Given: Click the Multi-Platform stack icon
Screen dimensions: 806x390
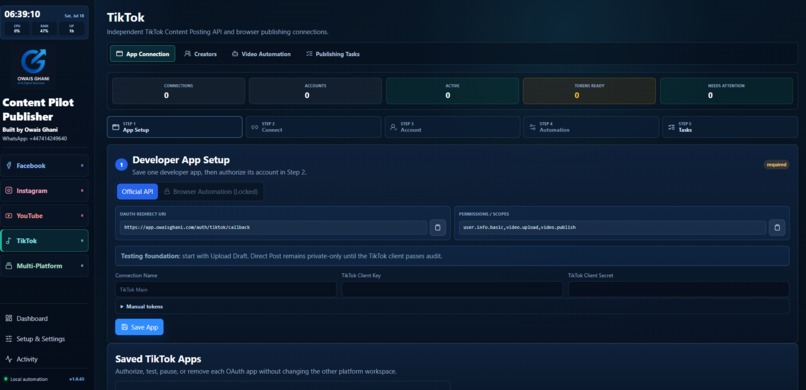Looking at the screenshot, I should 9,266.
